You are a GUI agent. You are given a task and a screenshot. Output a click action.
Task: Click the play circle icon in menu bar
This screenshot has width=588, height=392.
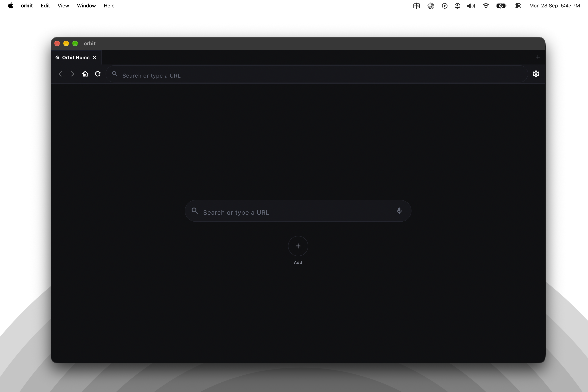pyautogui.click(x=445, y=6)
